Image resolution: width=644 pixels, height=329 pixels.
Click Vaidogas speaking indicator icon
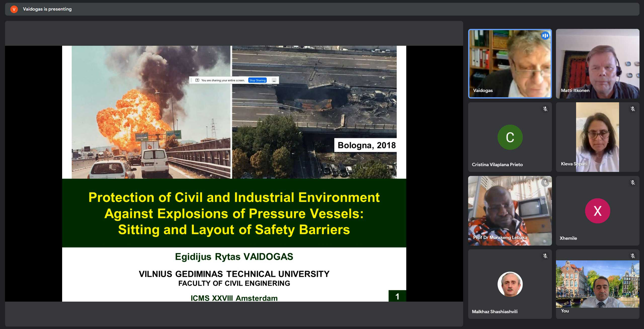pos(545,36)
